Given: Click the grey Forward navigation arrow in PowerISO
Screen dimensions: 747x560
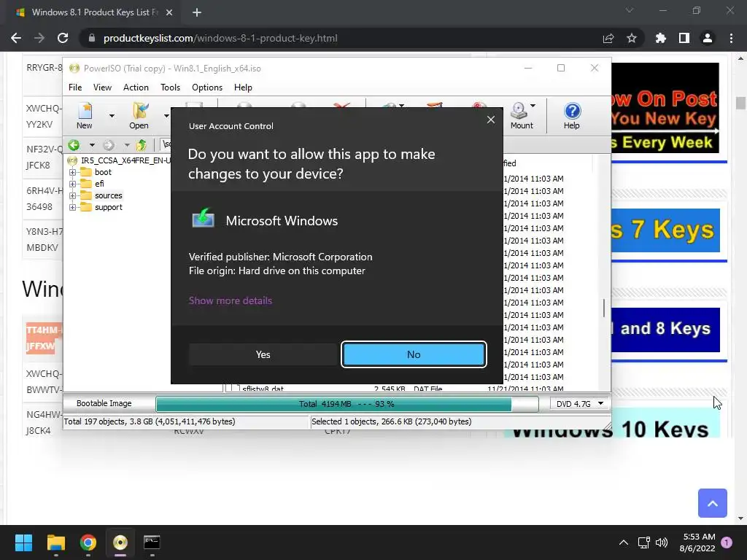Looking at the screenshot, I should tap(109, 145).
